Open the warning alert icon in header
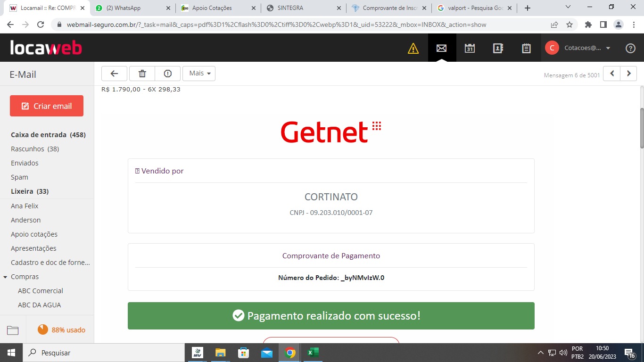The width and height of the screenshot is (644, 362). pos(413,48)
